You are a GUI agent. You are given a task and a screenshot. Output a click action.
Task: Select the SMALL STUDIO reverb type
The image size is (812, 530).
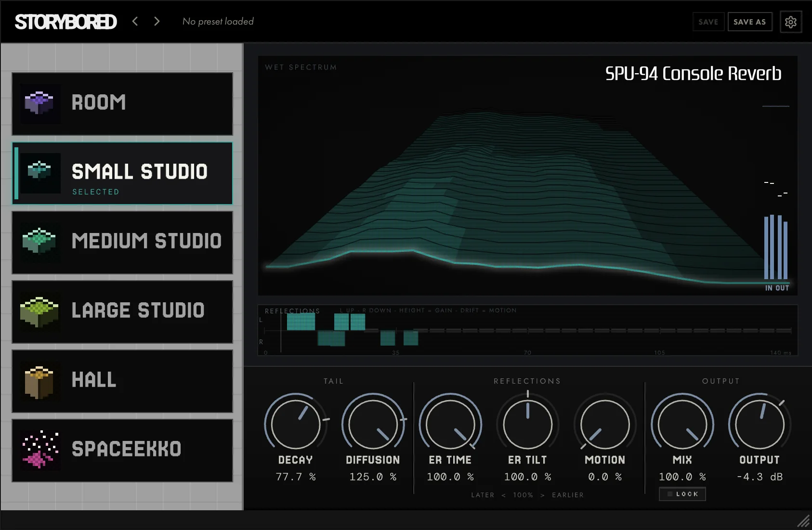(122, 173)
